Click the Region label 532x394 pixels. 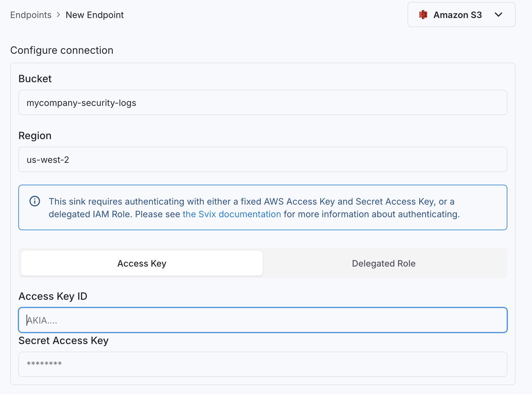35,136
